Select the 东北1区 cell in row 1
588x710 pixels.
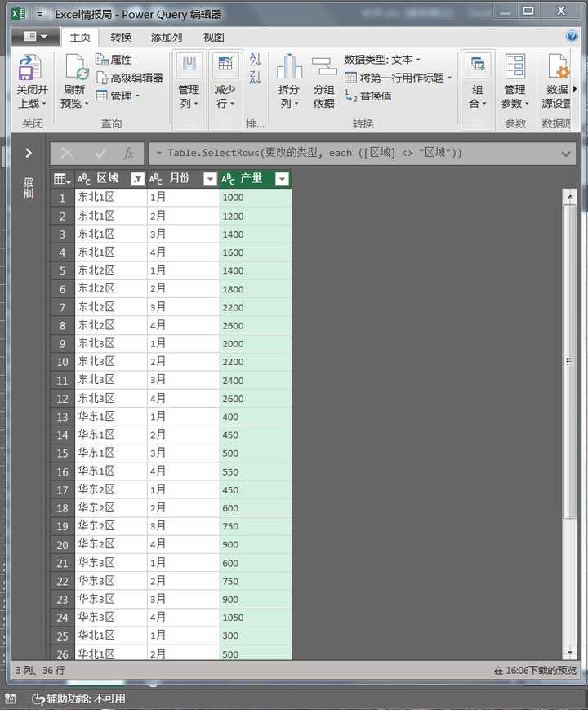tap(111, 198)
